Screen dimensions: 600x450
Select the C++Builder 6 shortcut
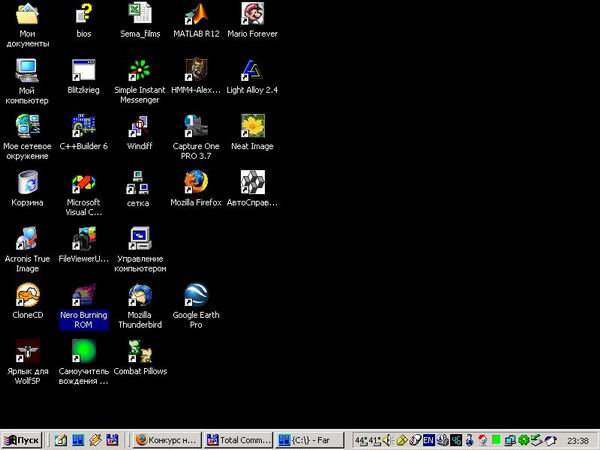[84, 127]
